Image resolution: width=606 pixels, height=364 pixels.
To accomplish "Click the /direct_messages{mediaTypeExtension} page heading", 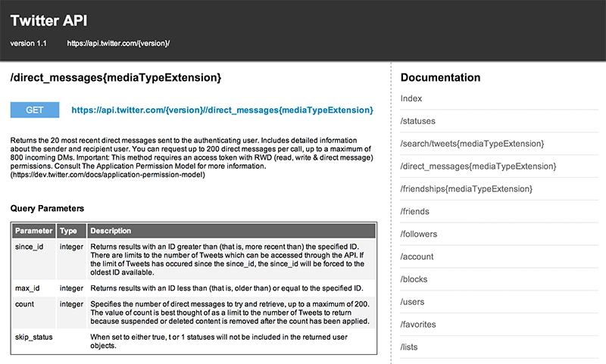I will [x=116, y=78].
